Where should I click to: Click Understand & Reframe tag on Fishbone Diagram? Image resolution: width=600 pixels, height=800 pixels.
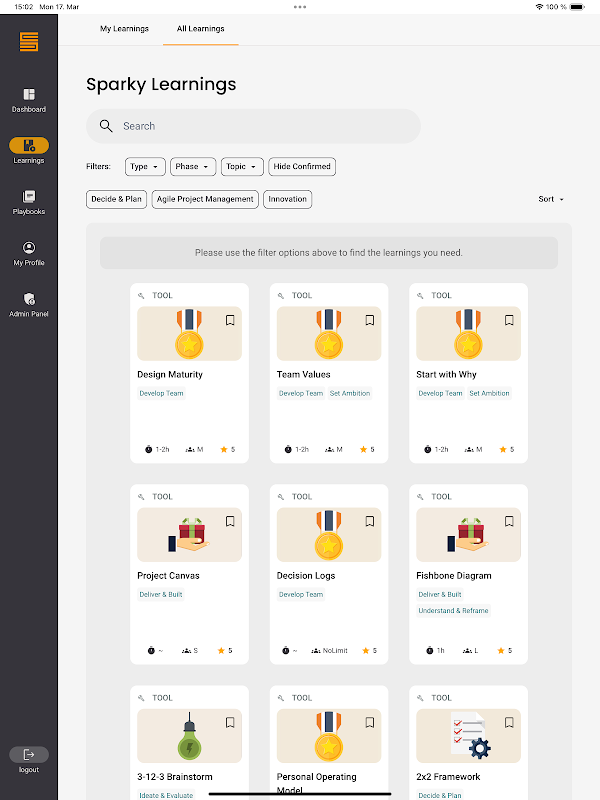pos(454,611)
